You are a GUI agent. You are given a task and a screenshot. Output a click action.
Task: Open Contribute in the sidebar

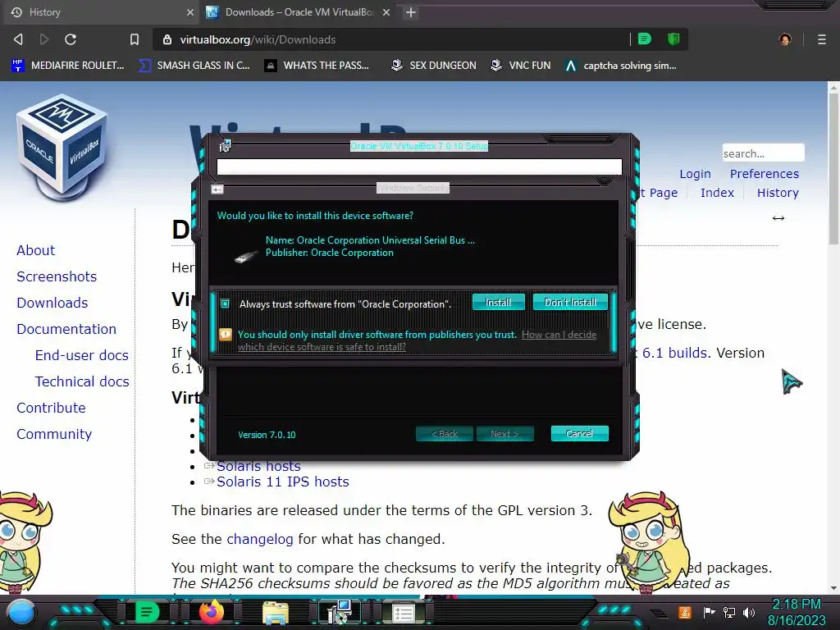(x=52, y=408)
